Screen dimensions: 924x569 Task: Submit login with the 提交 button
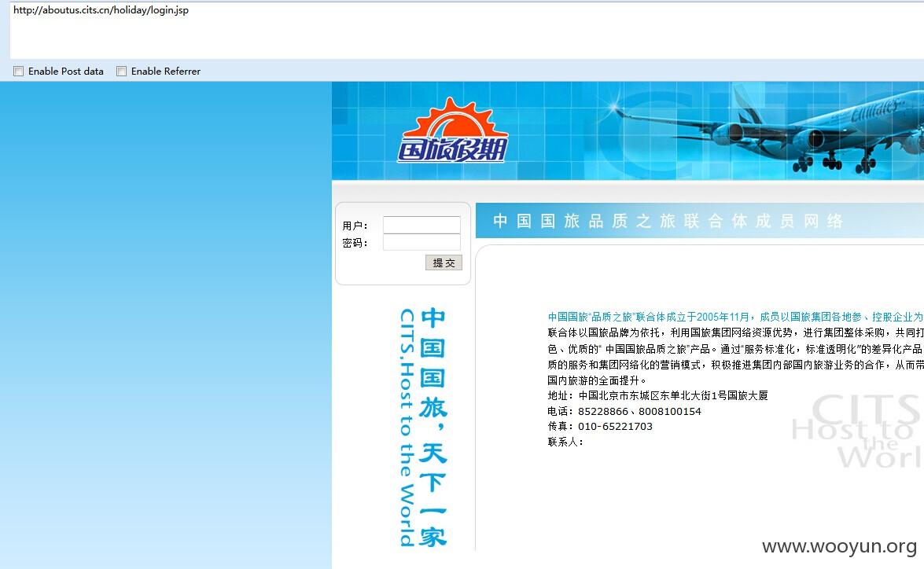(444, 262)
